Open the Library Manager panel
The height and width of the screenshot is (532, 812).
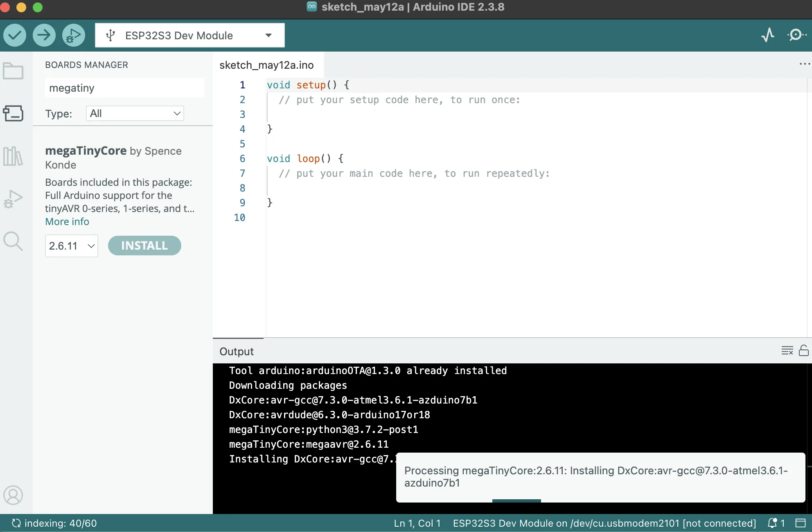(x=13, y=156)
